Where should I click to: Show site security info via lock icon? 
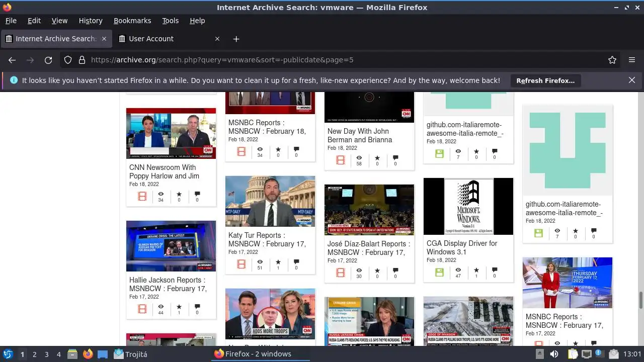pos(82,60)
